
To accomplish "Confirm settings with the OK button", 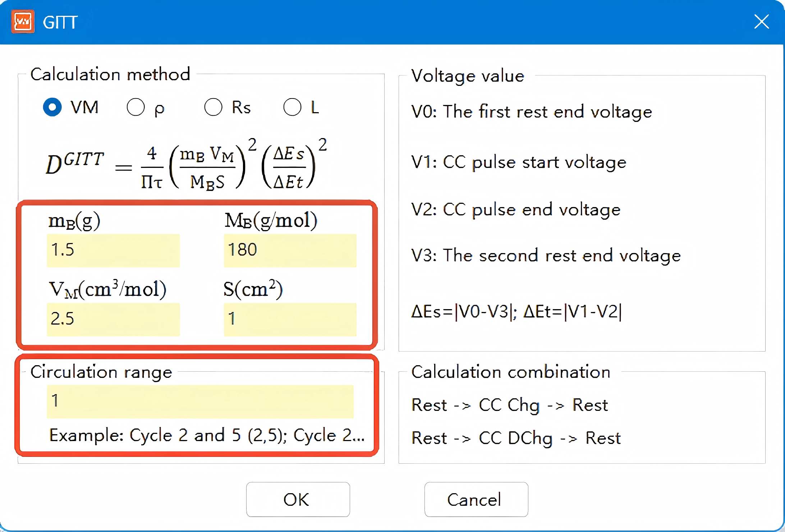I will pyautogui.click(x=298, y=499).
